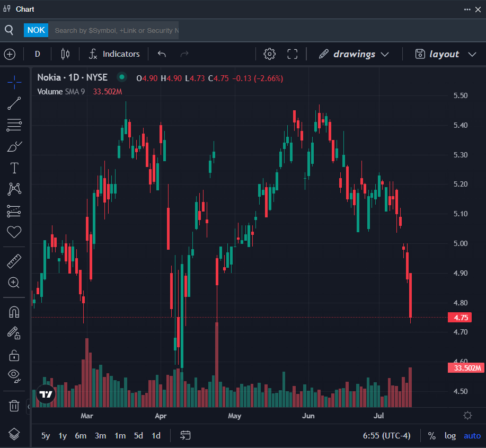Click the Volume SMA 9 indicator legend
The height and width of the screenshot is (448, 486).
pos(61,92)
